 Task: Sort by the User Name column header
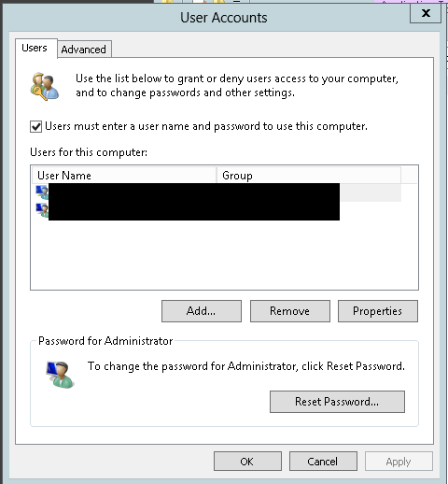pos(124,176)
